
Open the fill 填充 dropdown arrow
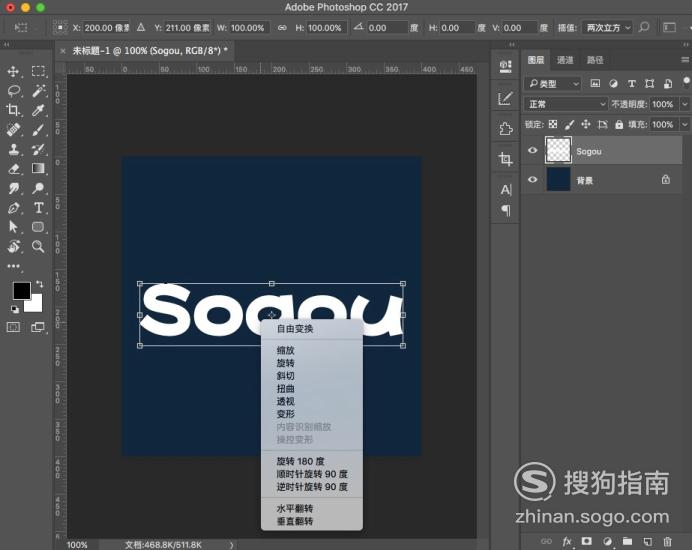684,124
